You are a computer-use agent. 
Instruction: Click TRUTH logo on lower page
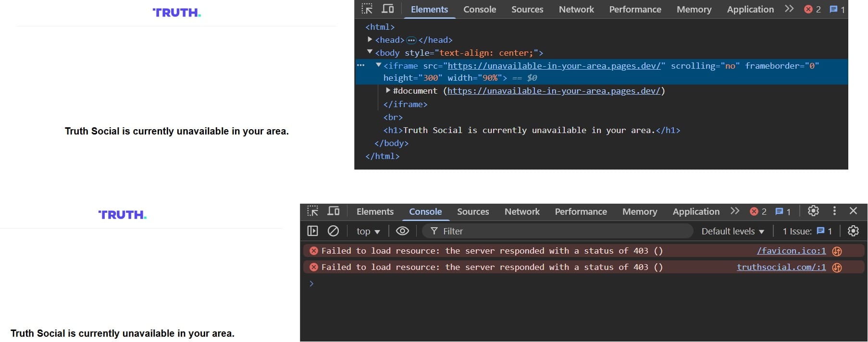(x=123, y=215)
